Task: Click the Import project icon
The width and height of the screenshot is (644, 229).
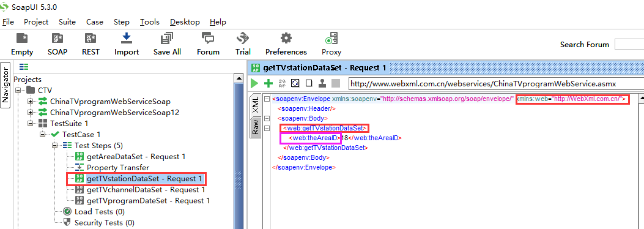Action: coord(127,39)
